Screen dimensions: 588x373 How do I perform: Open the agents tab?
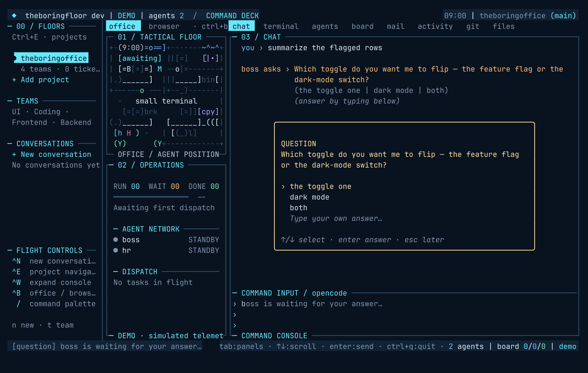(x=325, y=26)
